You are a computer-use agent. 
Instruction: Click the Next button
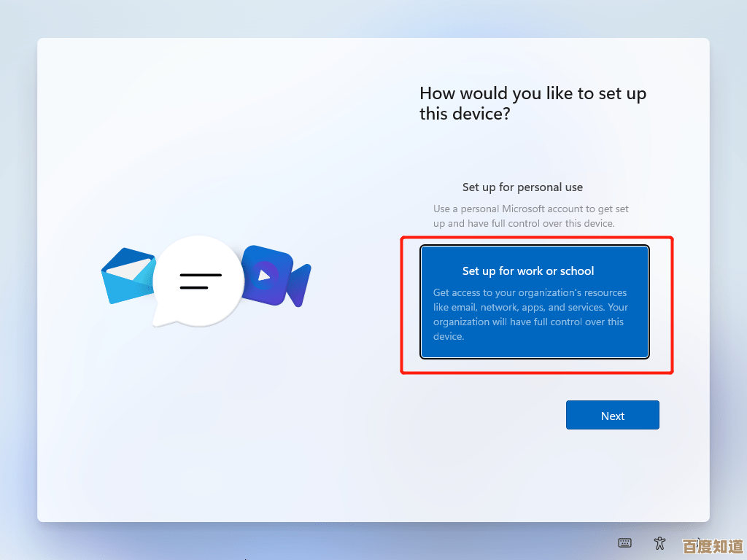(x=612, y=415)
